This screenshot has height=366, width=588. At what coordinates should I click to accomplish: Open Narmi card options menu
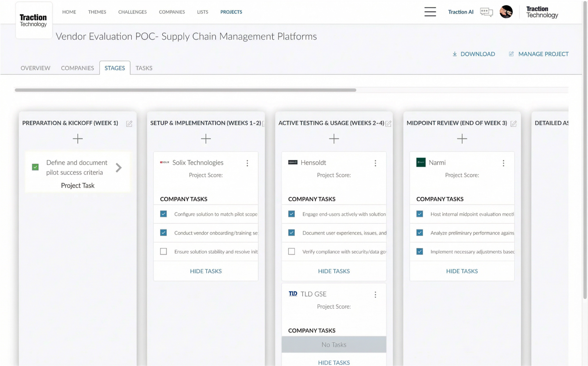pos(503,163)
